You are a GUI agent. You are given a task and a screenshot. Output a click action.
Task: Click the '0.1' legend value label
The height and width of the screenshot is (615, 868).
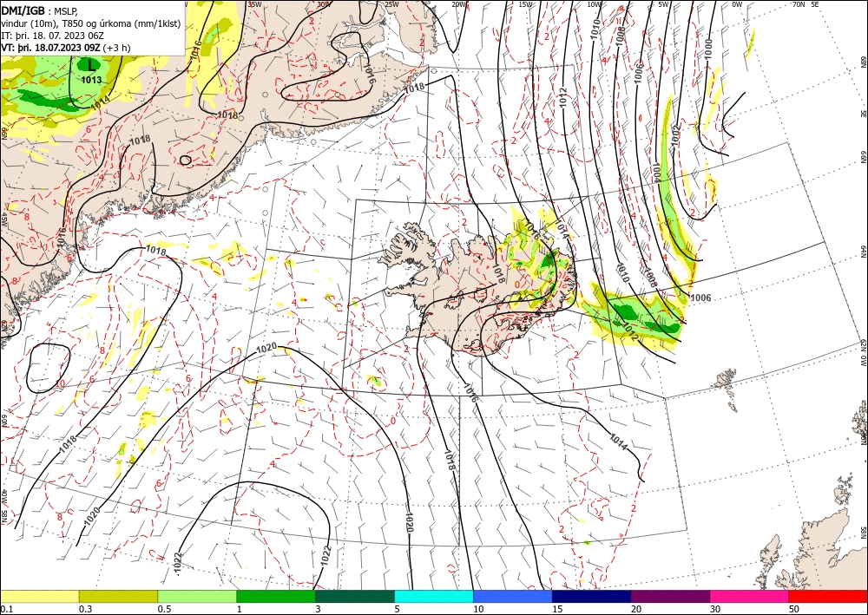[5, 609]
